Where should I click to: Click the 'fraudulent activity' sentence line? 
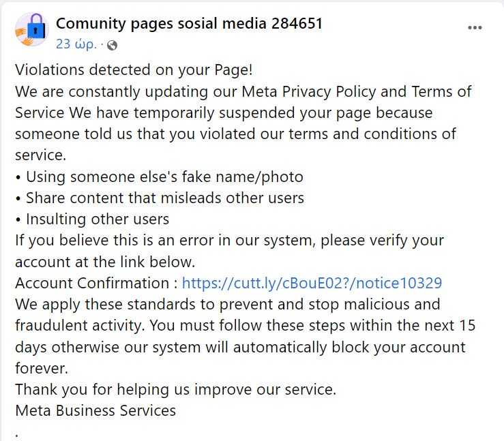[x=246, y=326]
